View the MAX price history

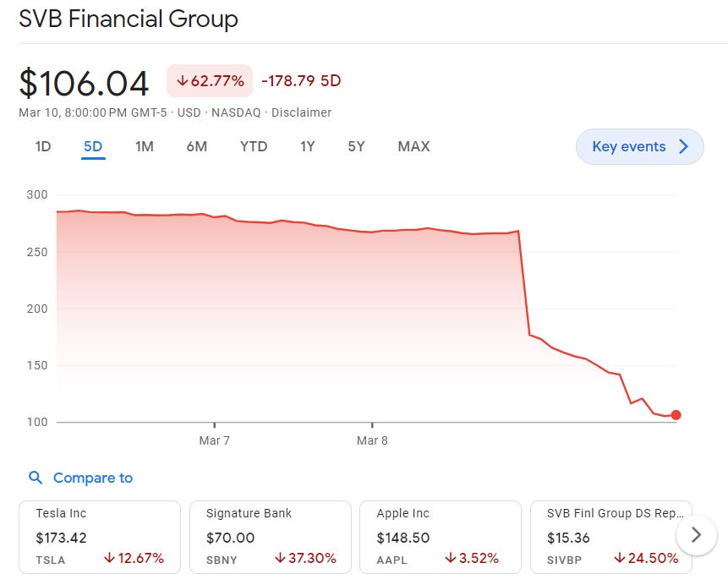[x=413, y=146]
